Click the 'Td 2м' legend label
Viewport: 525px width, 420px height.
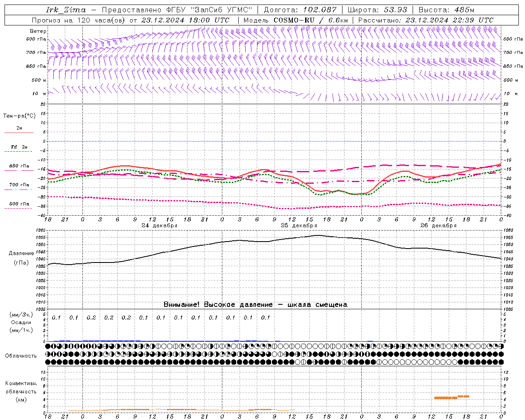coord(19,147)
